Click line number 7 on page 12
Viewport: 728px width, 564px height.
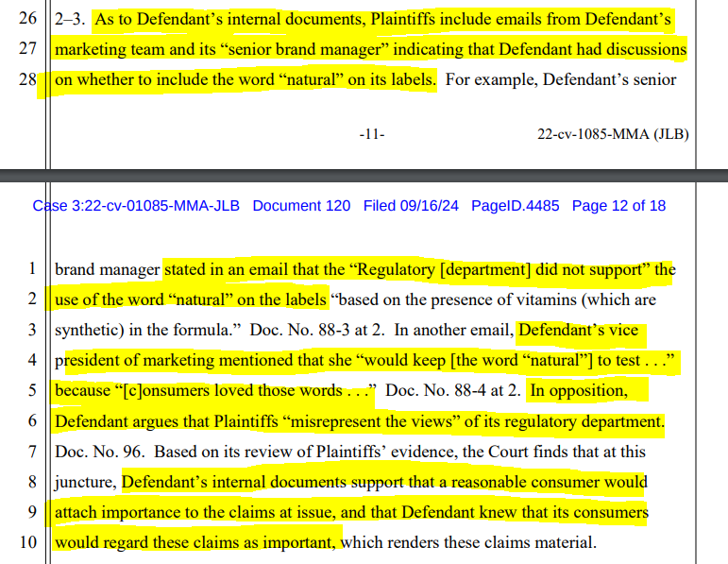[x=32, y=452]
